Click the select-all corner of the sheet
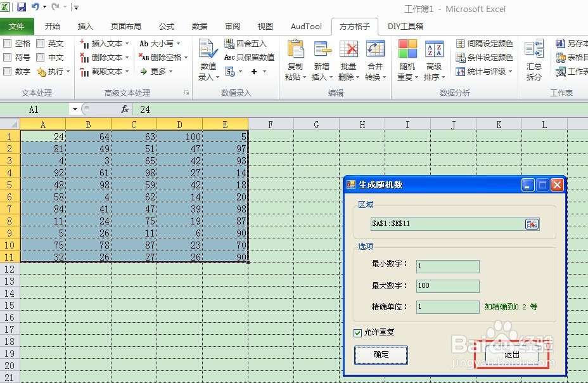588x383 pixels. coord(10,124)
